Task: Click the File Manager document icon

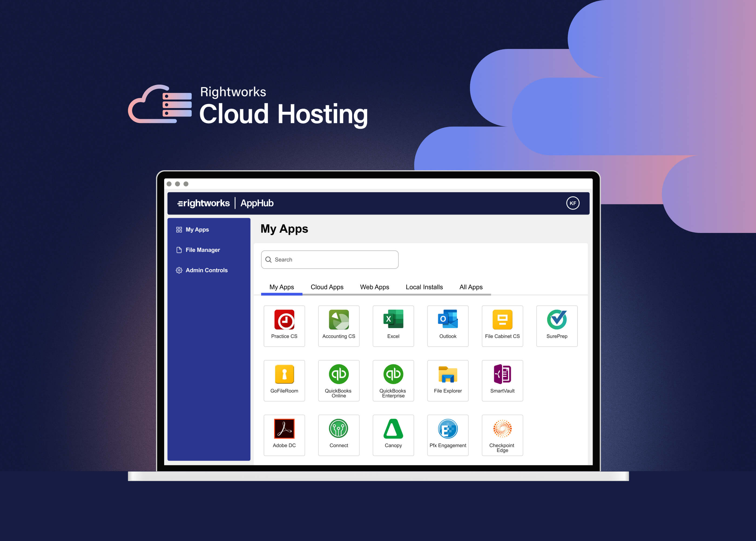Action: [x=179, y=250]
